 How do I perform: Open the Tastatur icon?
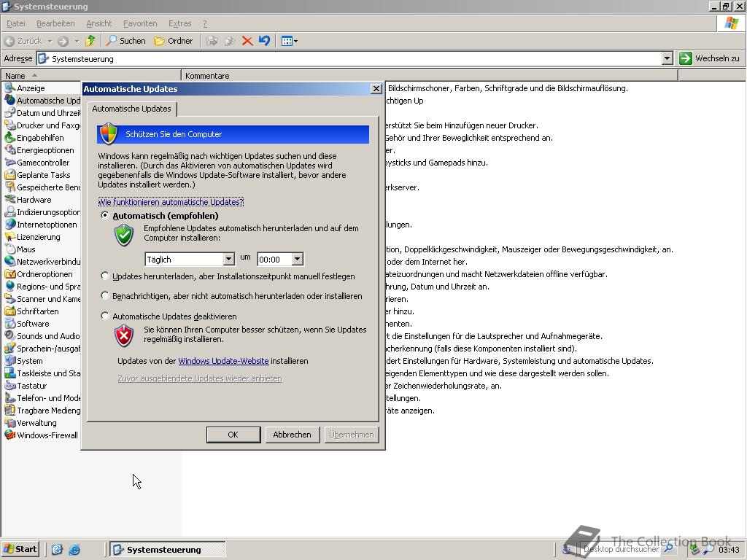point(10,385)
